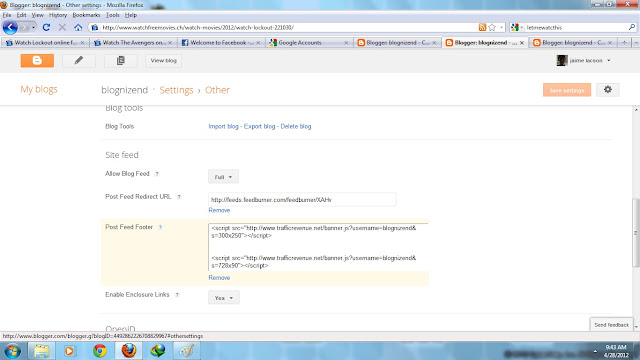Switch to Watch The Avengers tab
Image resolution: width=640 pixels, height=360 pixels.
tap(133, 42)
